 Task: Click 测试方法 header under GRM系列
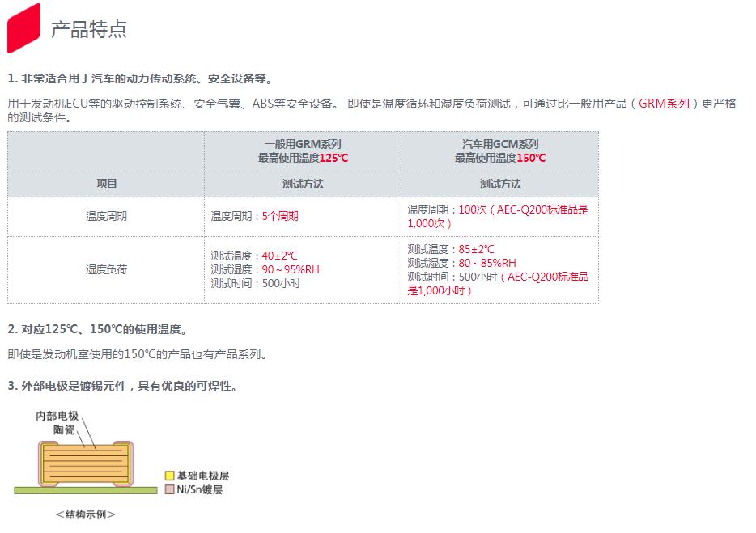(303, 184)
